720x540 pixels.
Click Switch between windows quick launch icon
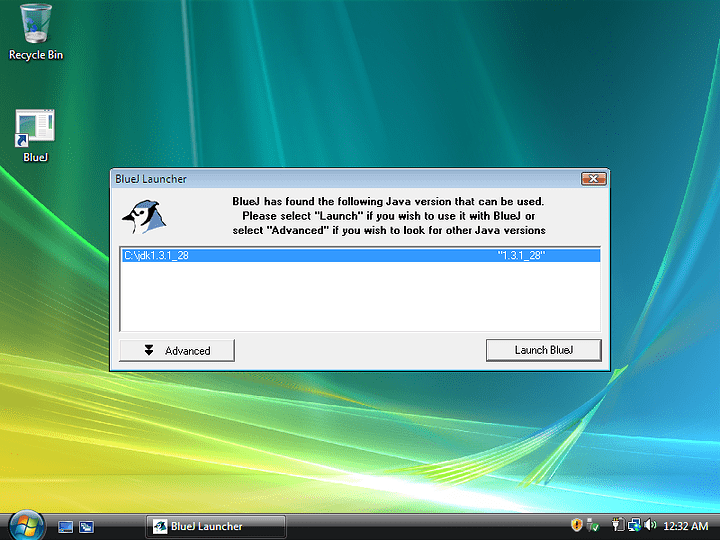(x=86, y=526)
